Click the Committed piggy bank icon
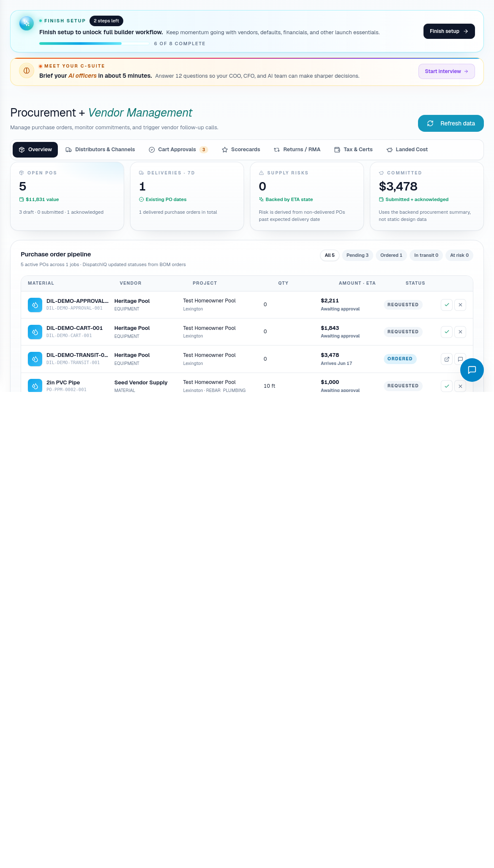This screenshot has width=494, height=868. click(x=381, y=173)
